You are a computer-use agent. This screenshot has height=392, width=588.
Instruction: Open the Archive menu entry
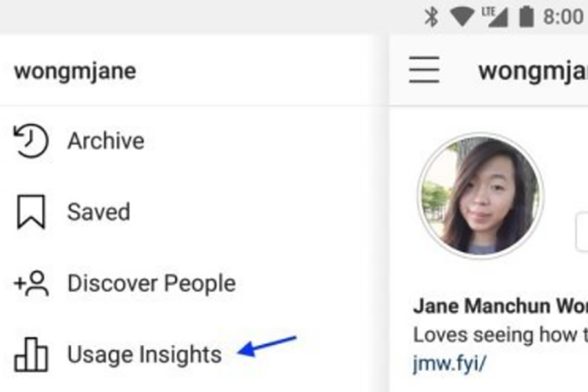pos(106,141)
